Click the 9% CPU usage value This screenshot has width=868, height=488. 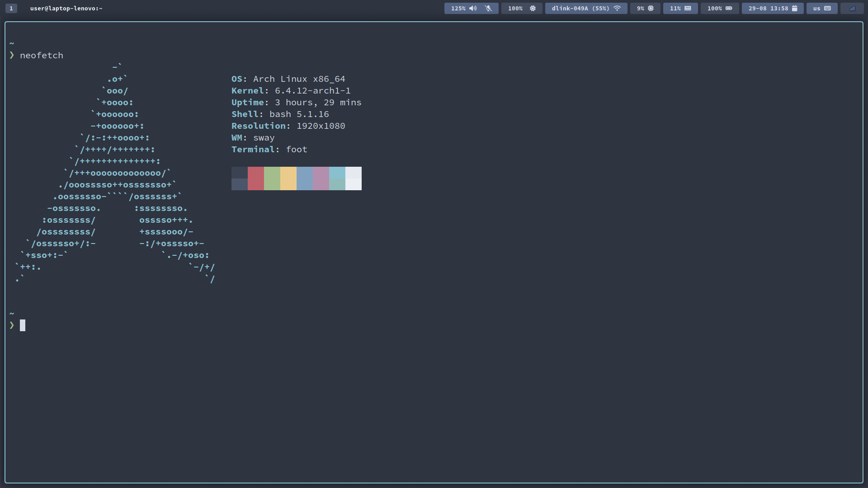pos(641,8)
